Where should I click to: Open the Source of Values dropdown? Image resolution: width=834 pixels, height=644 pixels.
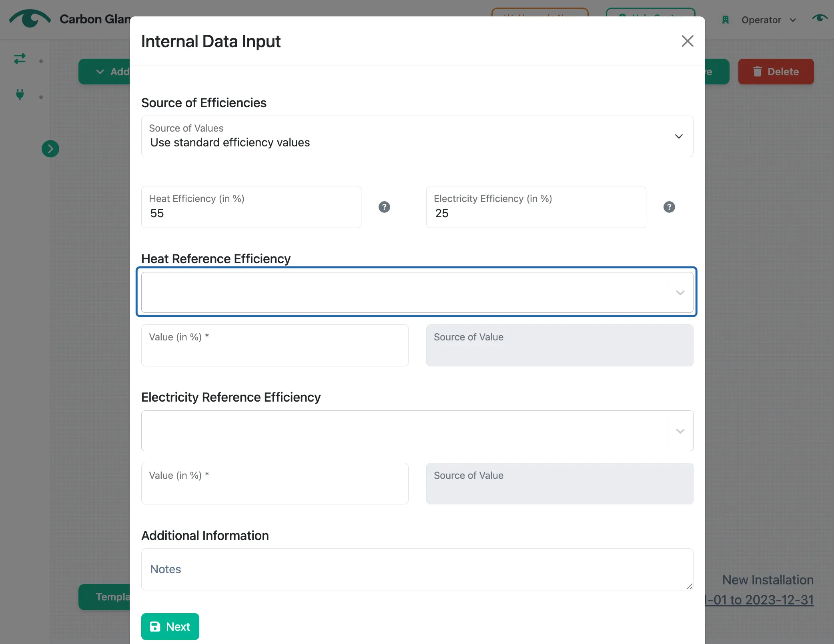pyautogui.click(x=417, y=136)
